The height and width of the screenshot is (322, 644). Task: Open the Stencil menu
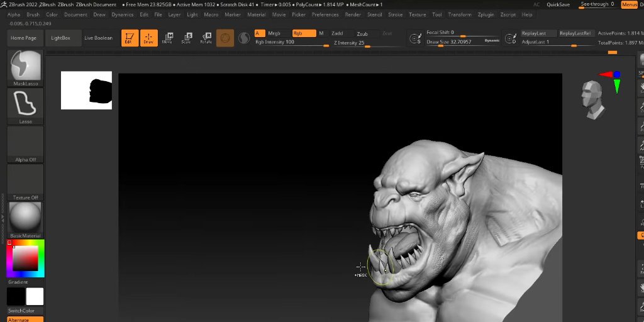tap(375, 14)
